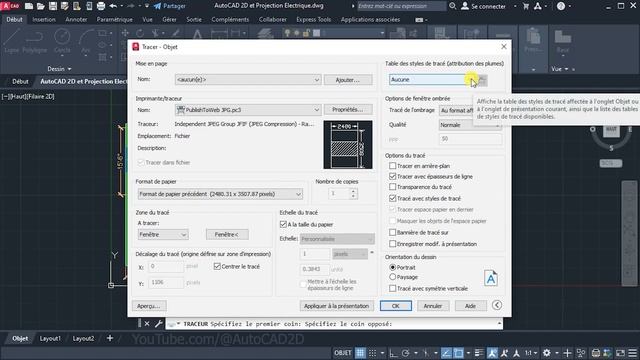Enable Bannière de tracé sur checkbox

point(393,232)
